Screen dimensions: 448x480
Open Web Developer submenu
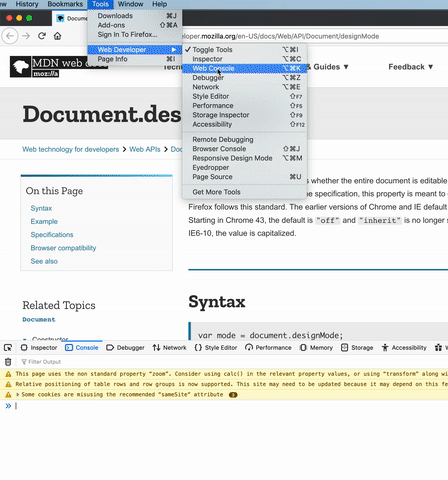[135, 50]
